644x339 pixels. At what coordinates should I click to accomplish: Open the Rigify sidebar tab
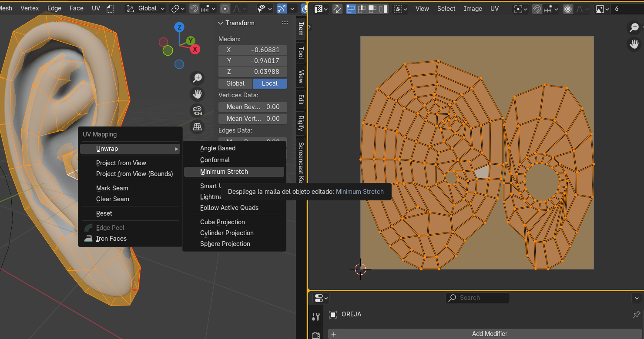[x=301, y=123]
